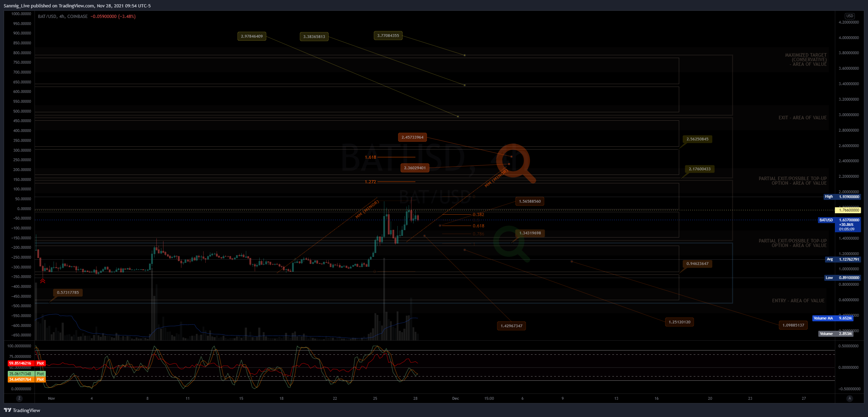868x417 pixels.
Task: Select the 0.94623647 price label
Action: [x=697, y=264]
